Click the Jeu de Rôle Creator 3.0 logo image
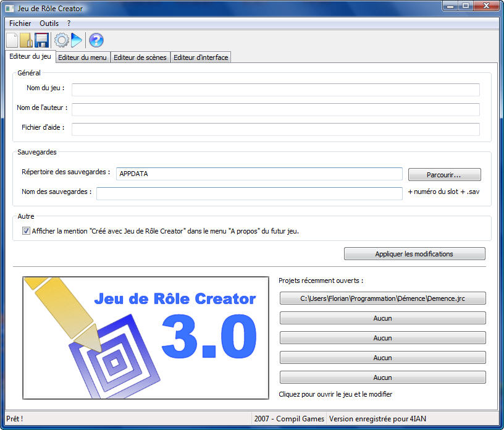This screenshot has width=504, height=430. click(x=146, y=338)
